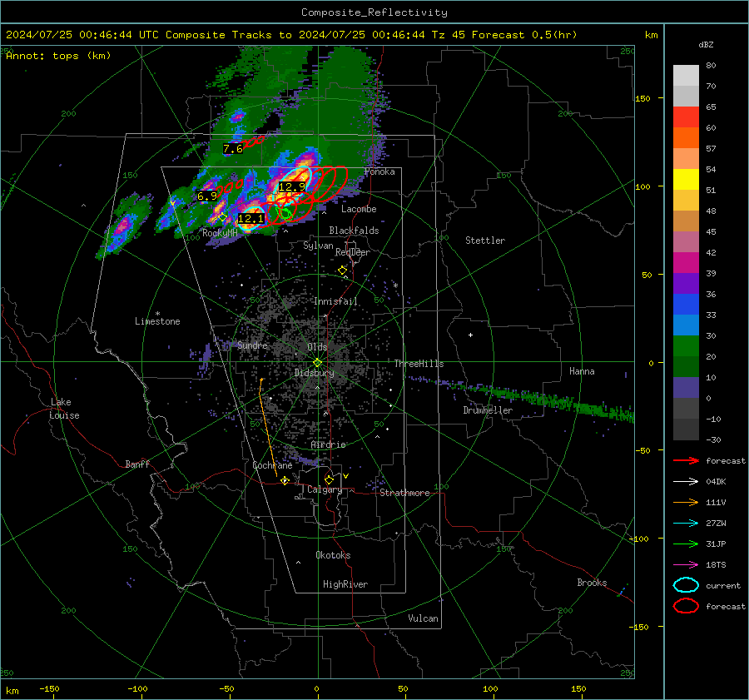Click the Banff town label
This screenshot has height=700, width=749.
[x=137, y=464]
